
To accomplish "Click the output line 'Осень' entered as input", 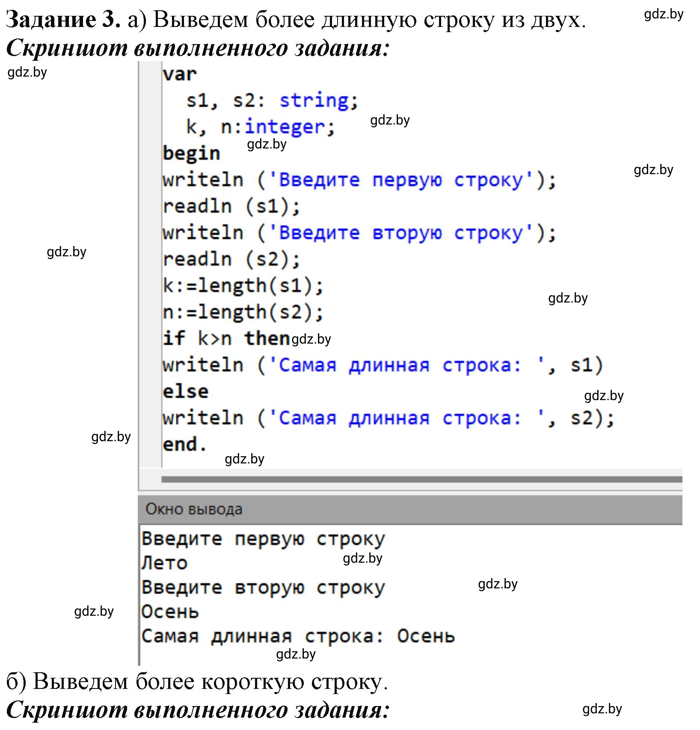I will click(x=170, y=612).
